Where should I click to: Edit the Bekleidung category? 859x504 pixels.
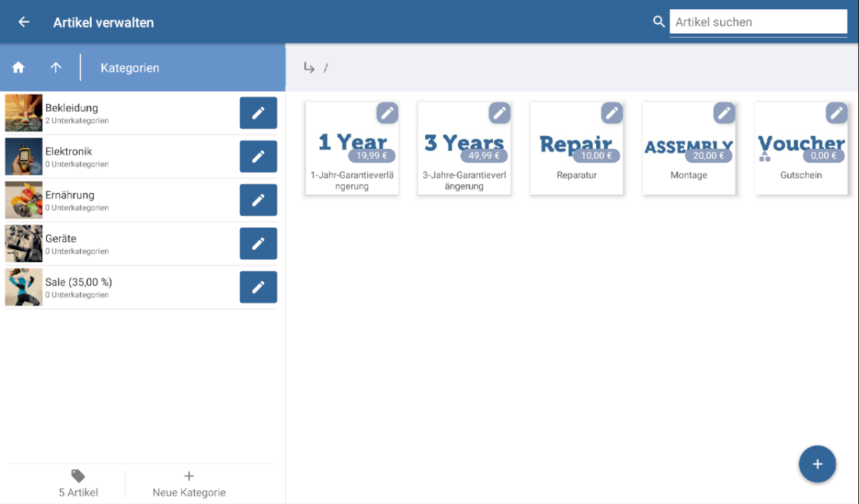(x=258, y=113)
